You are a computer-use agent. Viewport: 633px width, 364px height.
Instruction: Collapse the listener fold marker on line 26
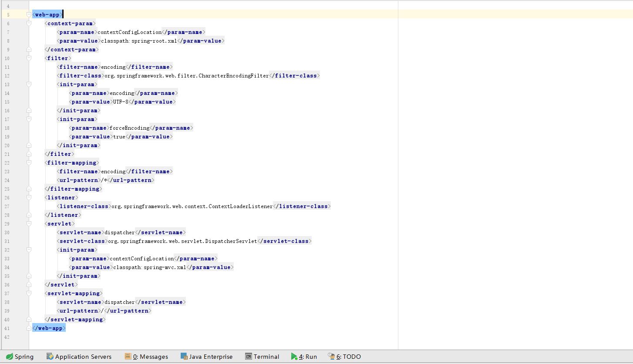(29, 198)
